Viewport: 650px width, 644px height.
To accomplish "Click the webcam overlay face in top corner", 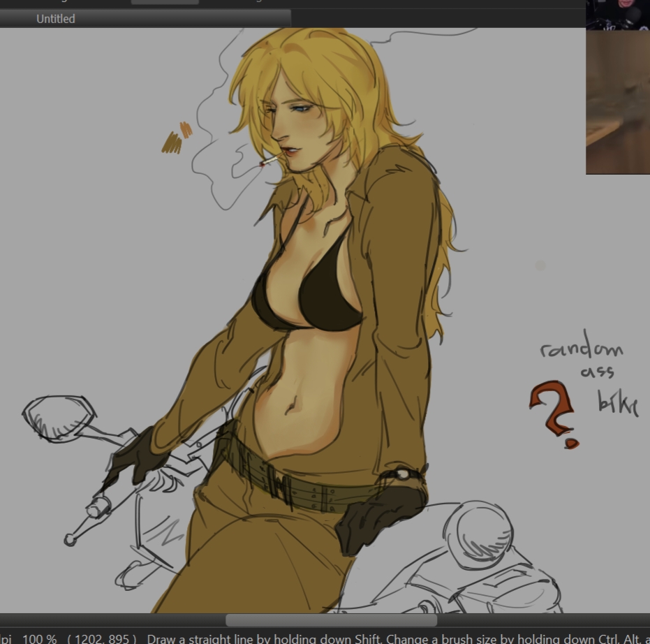I will (619, 14).
